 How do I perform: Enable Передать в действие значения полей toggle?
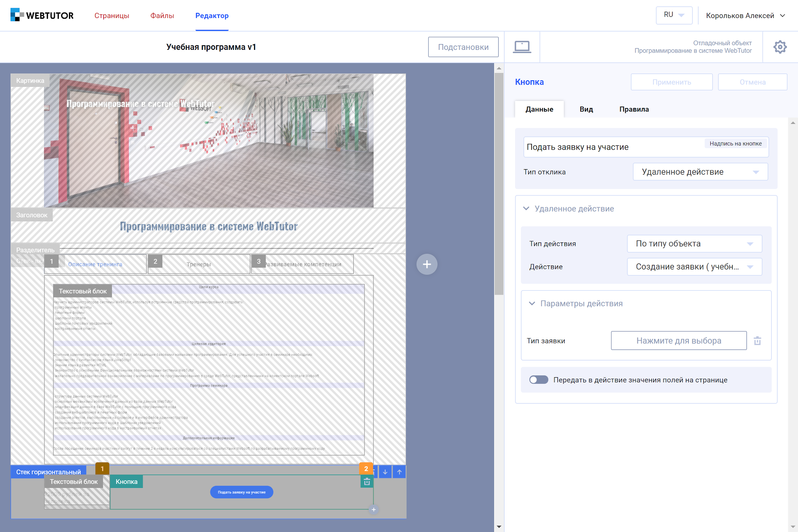pyautogui.click(x=538, y=379)
